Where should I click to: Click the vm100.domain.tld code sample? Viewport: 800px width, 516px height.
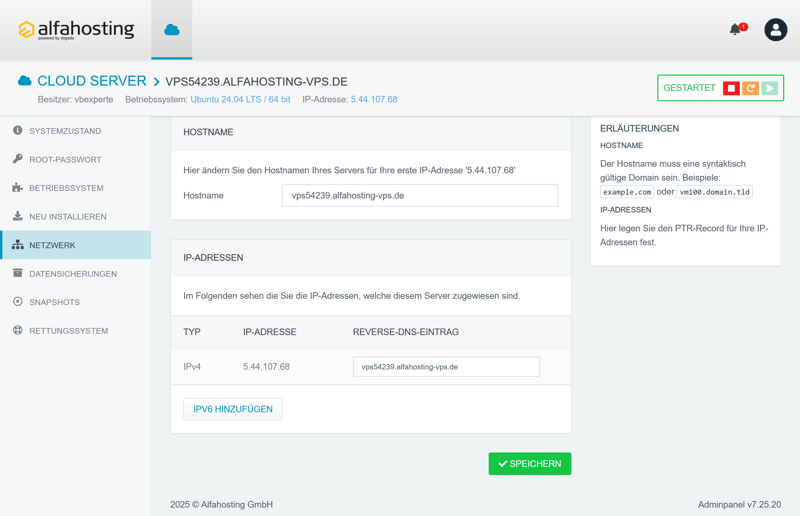click(714, 192)
